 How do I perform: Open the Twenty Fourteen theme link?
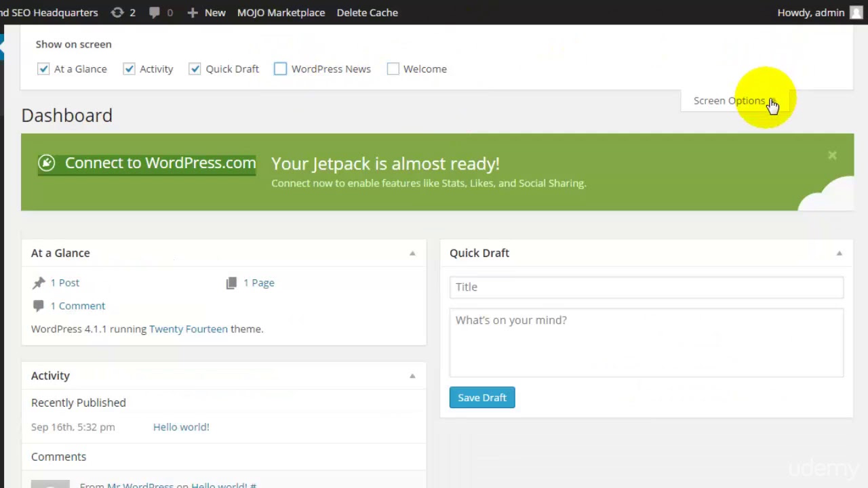click(189, 329)
